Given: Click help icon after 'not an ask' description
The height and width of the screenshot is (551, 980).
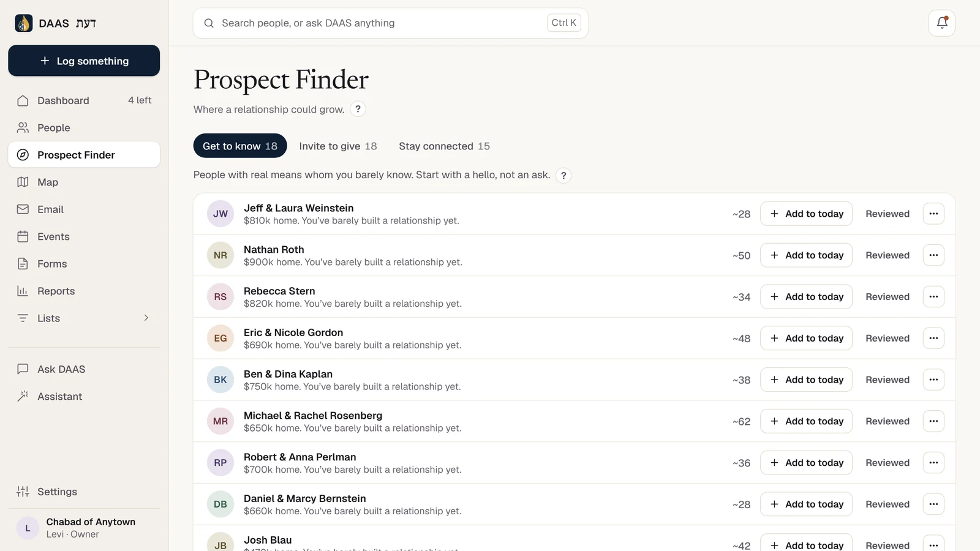Looking at the screenshot, I should pyautogui.click(x=563, y=175).
